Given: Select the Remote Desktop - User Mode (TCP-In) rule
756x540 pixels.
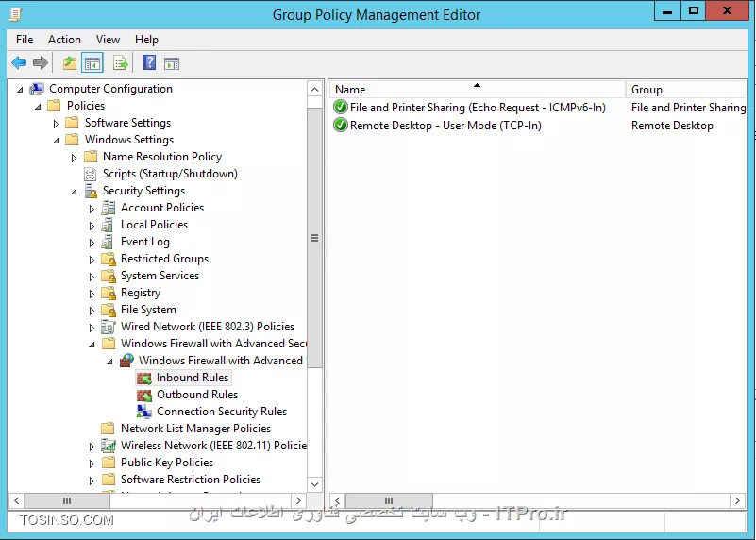Looking at the screenshot, I should (x=445, y=126).
